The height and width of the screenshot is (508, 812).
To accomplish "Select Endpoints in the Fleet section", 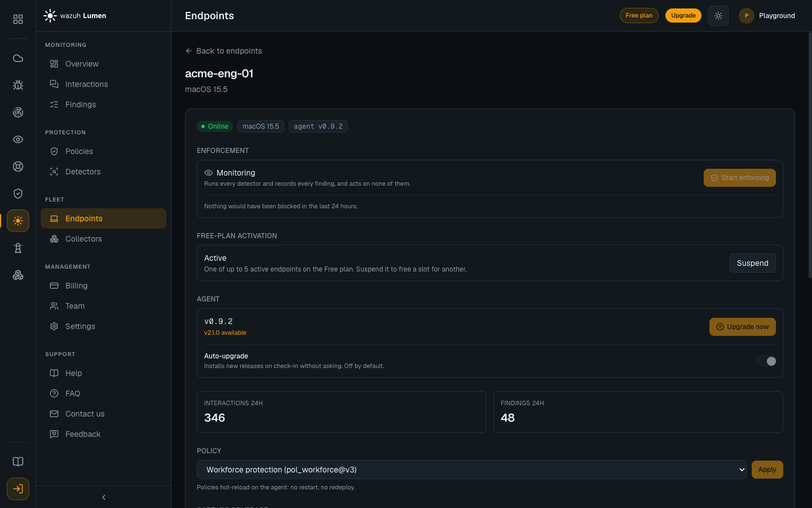I will pos(103,218).
